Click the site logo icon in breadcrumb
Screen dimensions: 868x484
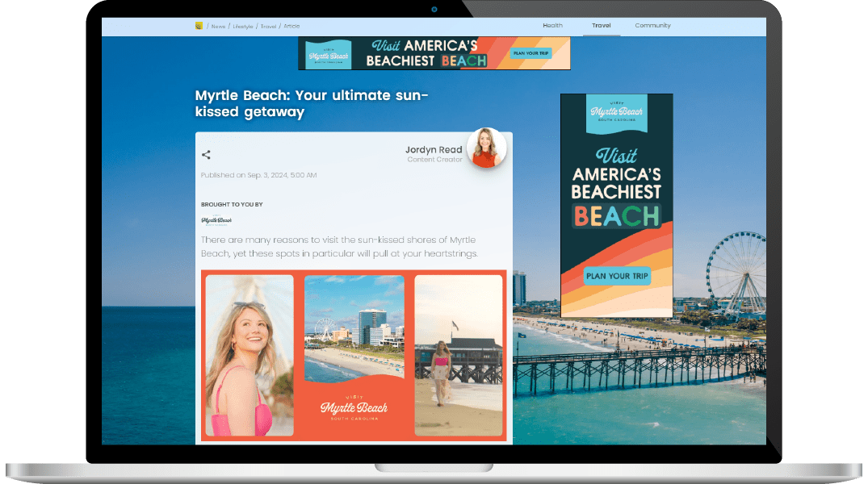pos(199,26)
